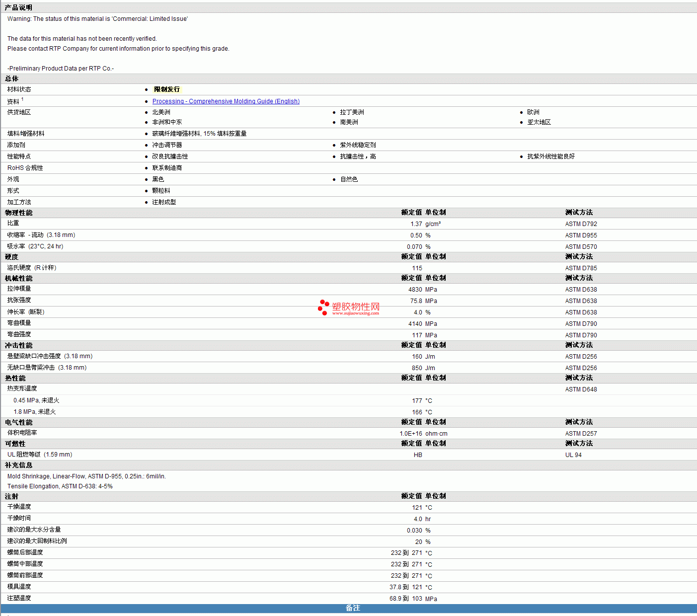Screen dimensions: 697x616
Task: Click the 限制发行 highlighted status text
Action: [x=167, y=89]
